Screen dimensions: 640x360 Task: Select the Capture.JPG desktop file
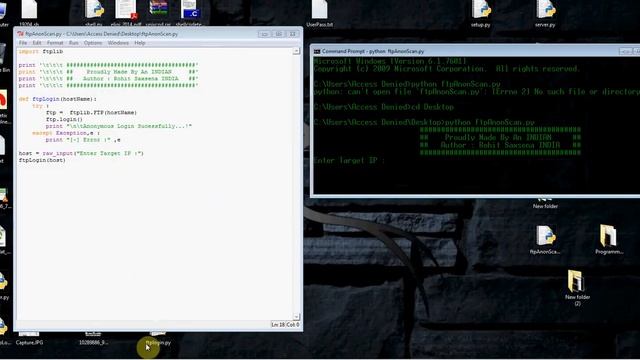29,339
